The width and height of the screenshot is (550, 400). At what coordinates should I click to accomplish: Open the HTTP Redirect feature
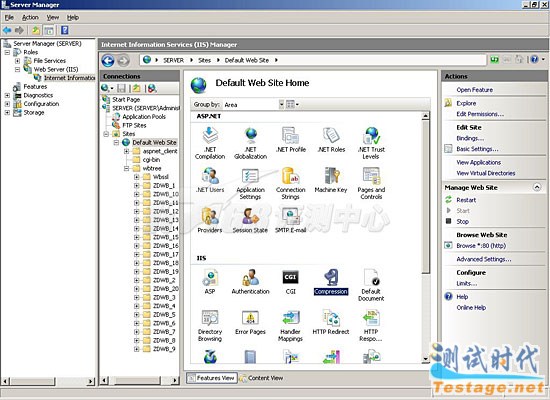pos(331,322)
